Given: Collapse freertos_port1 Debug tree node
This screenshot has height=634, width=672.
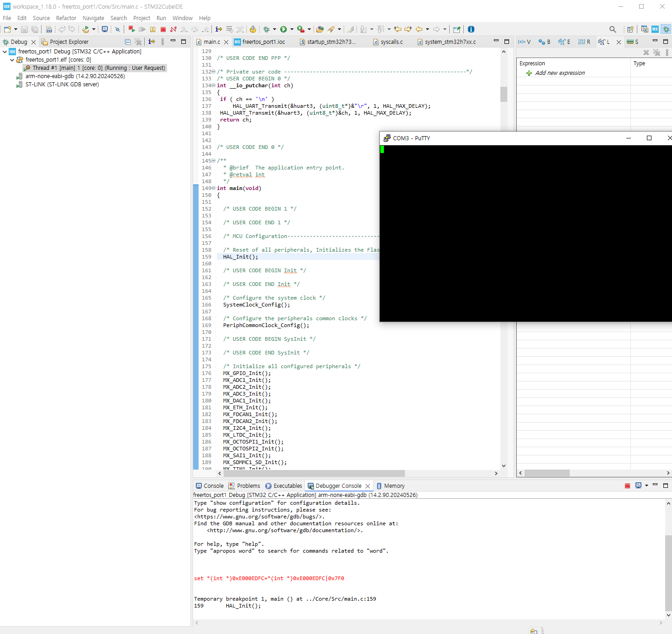Looking at the screenshot, I should [x=5, y=52].
